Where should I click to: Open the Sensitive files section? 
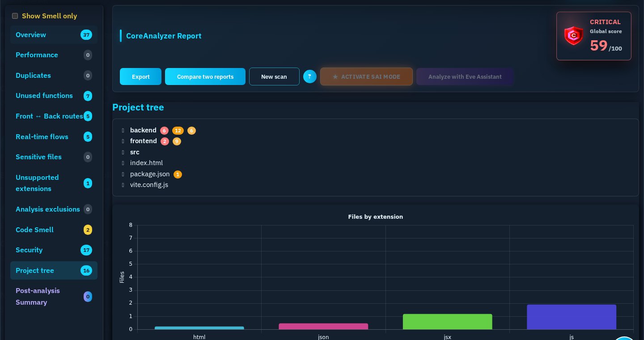(54, 157)
